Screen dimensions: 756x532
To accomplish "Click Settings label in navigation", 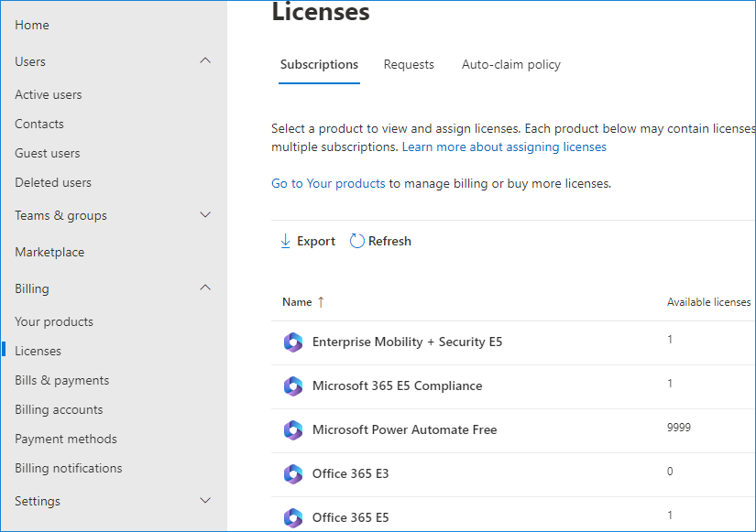I will [x=38, y=501].
